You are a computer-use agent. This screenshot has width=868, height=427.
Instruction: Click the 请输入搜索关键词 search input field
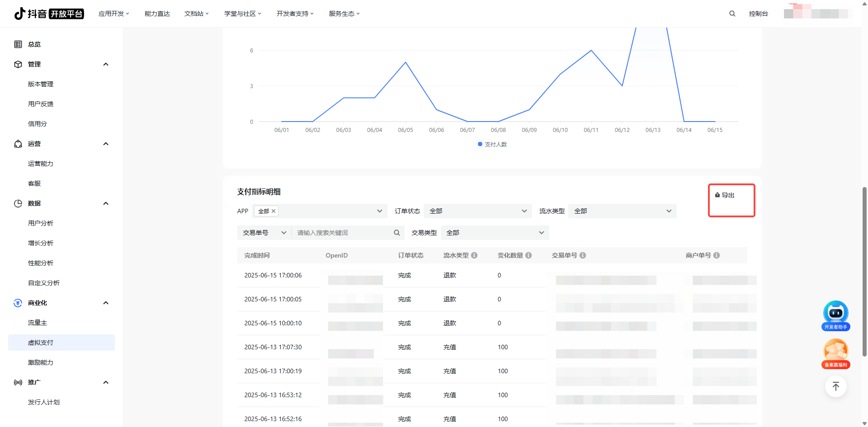click(341, 233)
